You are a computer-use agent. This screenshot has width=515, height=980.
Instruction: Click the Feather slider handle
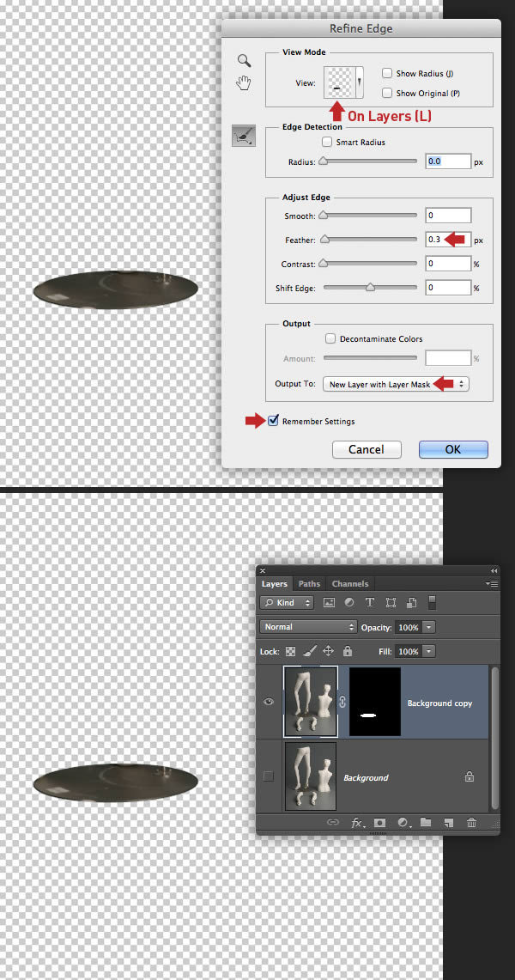pos(324,240)
